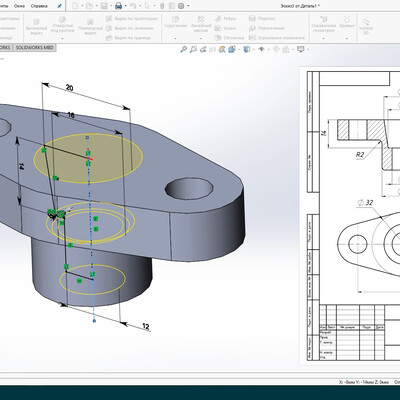The width and height of the screenshot is (400, 400).
Task: Select Линейный массив tool
Action: coord(201,24)
